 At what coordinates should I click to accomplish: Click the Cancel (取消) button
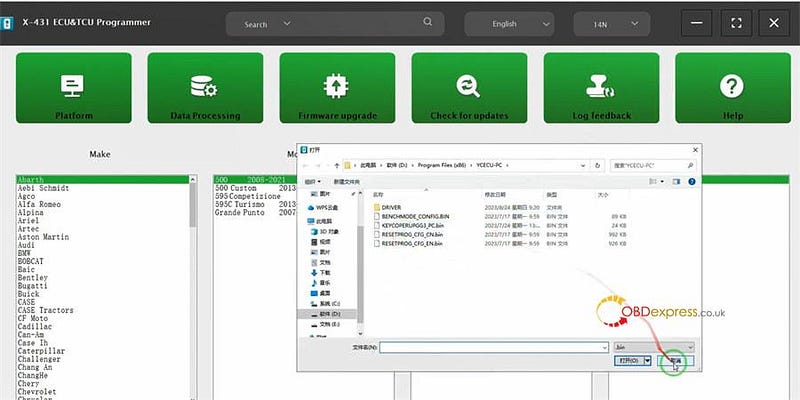coord(676,361)
